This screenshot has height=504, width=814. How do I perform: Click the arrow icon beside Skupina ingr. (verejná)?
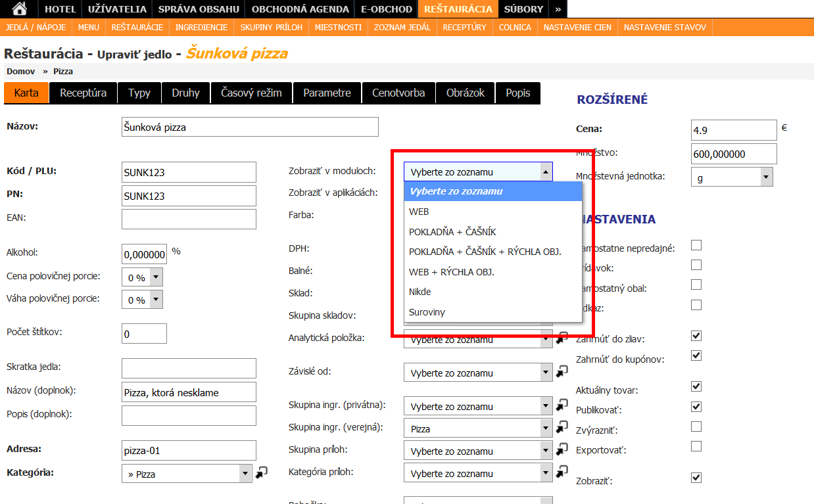coord(562,428)
